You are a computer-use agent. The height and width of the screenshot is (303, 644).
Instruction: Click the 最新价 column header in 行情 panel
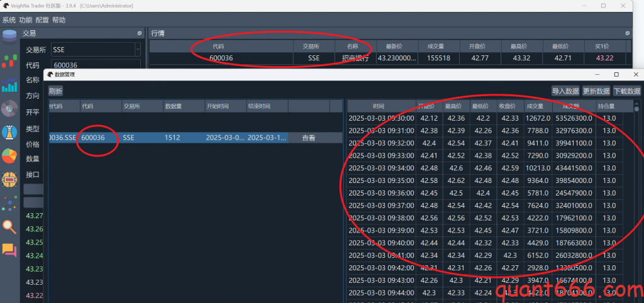(x=397, y=47)
